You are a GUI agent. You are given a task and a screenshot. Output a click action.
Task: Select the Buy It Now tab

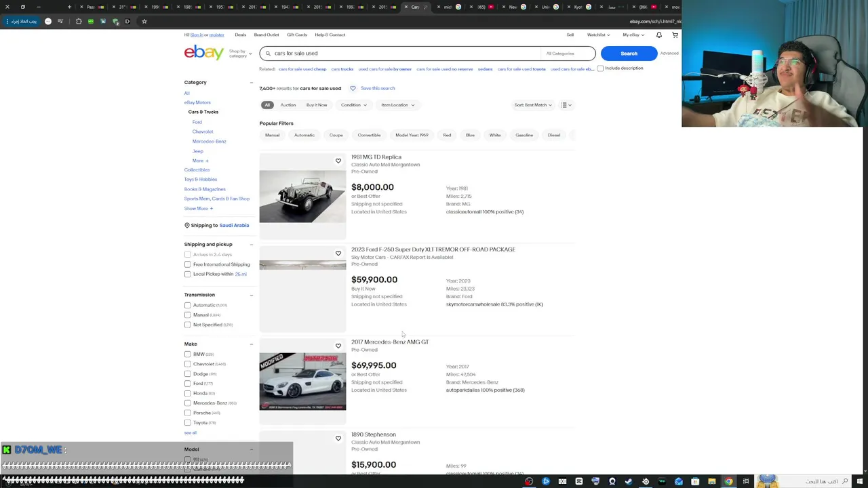click(x=317, y=105)
